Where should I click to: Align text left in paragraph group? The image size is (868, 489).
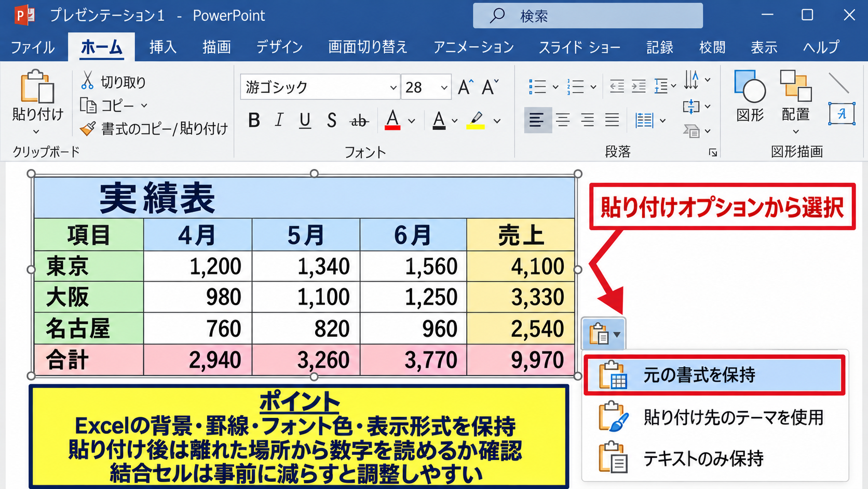(x=537, y=121)
